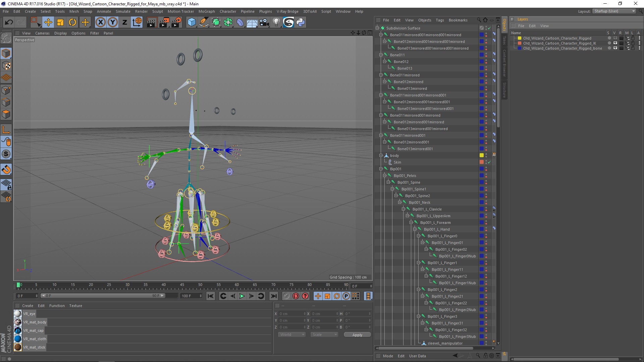Select the VR_eye material thumbnail
Viewport: 644px width, 362px height.
(x=18, y=314)
